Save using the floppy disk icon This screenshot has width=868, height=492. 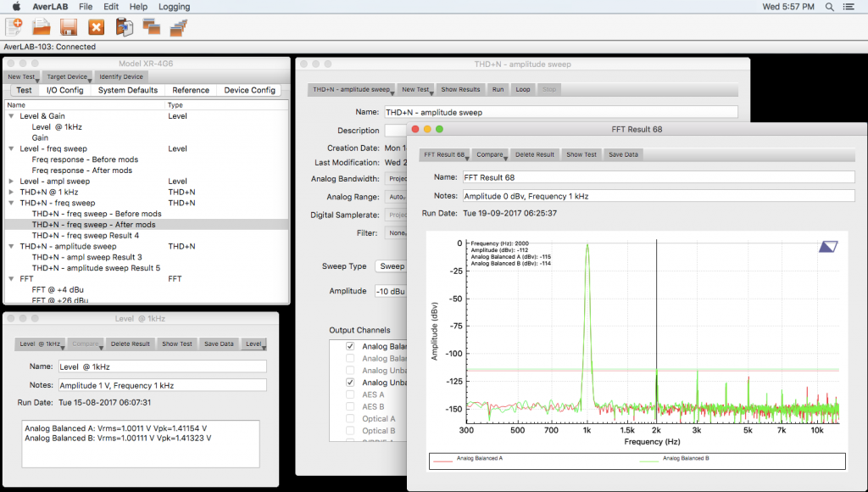pos(69,27)
